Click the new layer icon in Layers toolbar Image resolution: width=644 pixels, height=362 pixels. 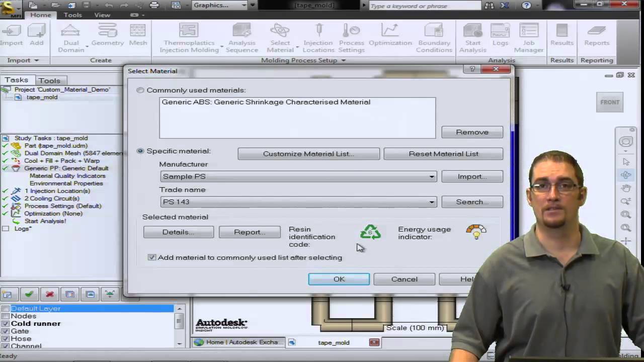click(x=9, y=294)
